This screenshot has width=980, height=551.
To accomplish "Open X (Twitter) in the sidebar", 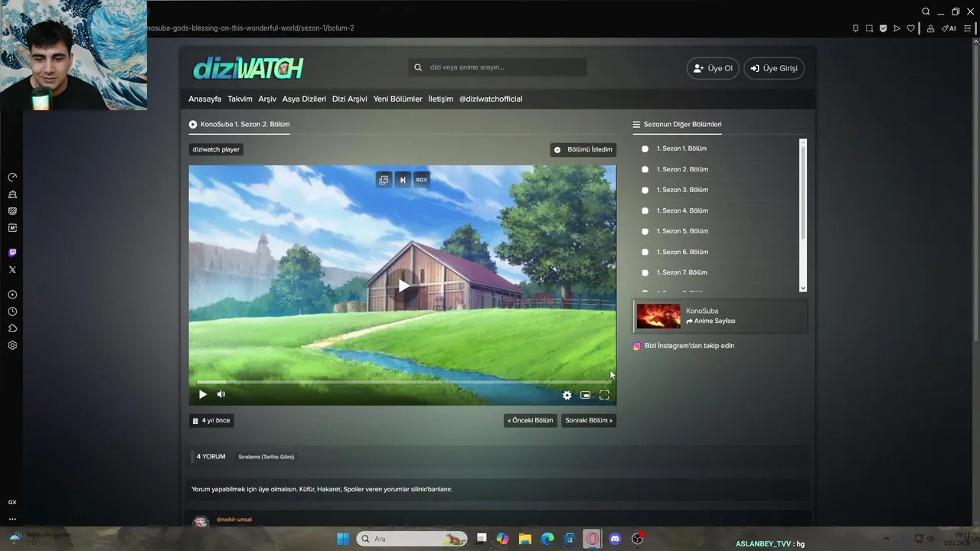I will click(12, 269).
